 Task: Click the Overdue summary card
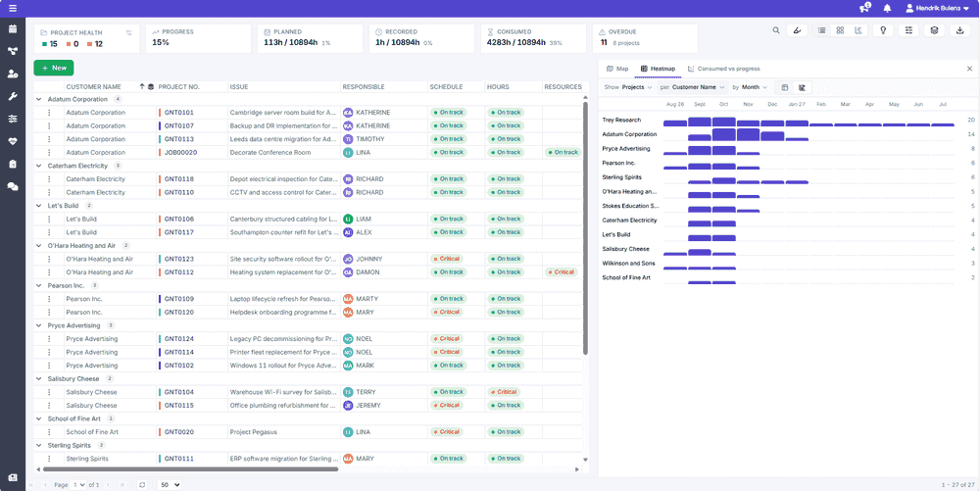[x=645, y=38]
